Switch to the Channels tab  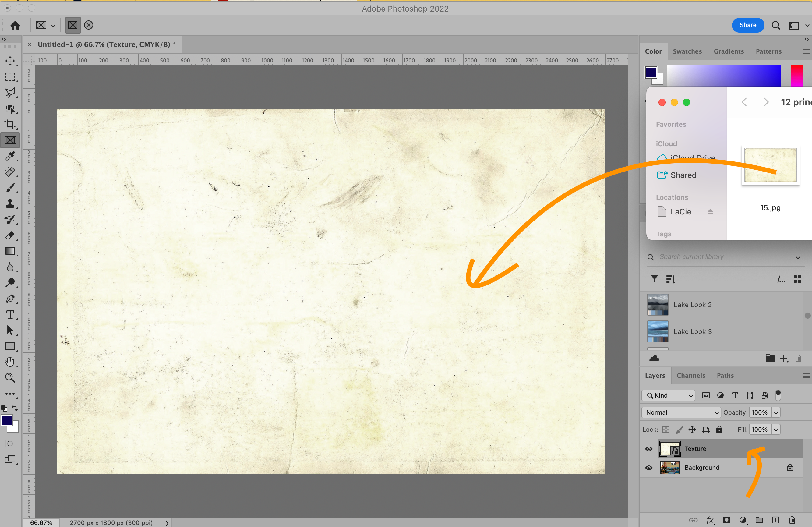coord(690,376)
